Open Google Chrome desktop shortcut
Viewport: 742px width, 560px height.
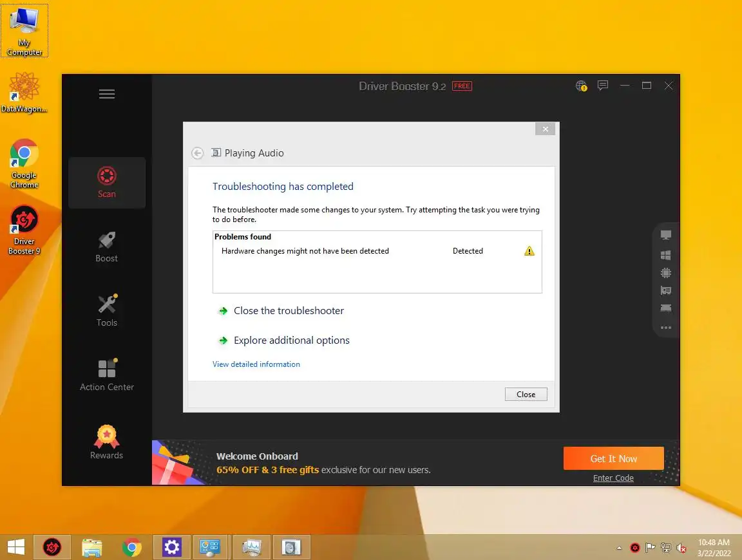[24, 163]
